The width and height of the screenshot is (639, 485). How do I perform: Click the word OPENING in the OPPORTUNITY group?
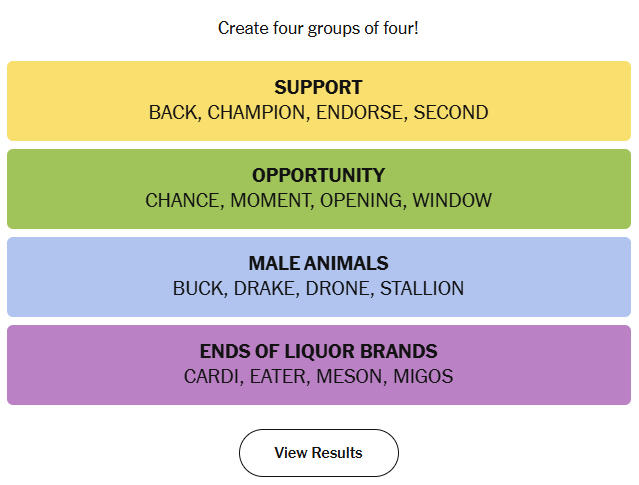pyautogui.click(x=361, y=201)
